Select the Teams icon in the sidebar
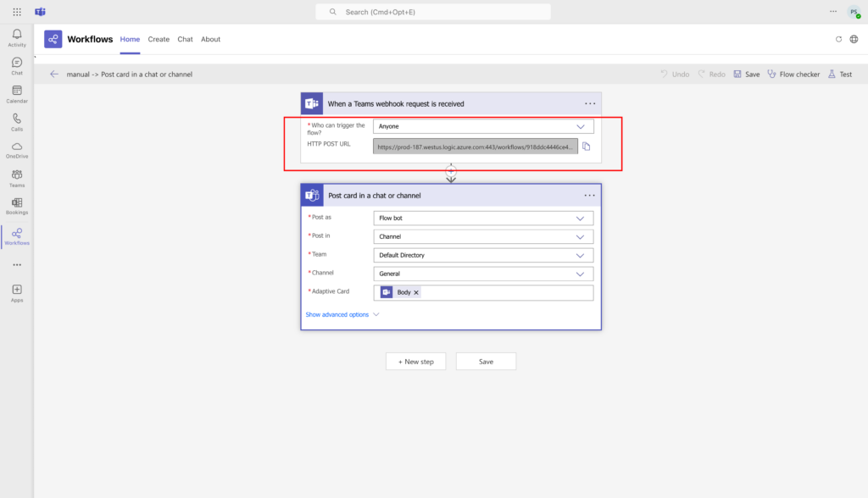This screenshot has width=868, height=498. [x=16, y=175]
